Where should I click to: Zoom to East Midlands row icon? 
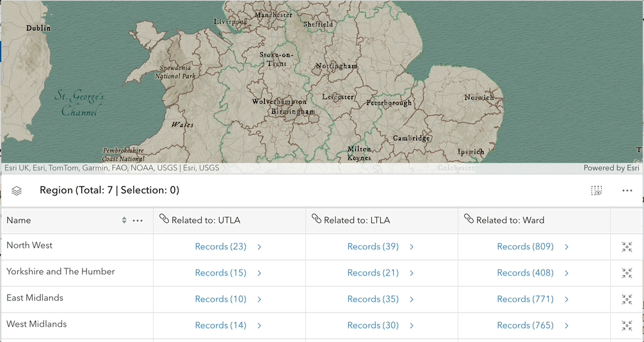coord(627,299)
